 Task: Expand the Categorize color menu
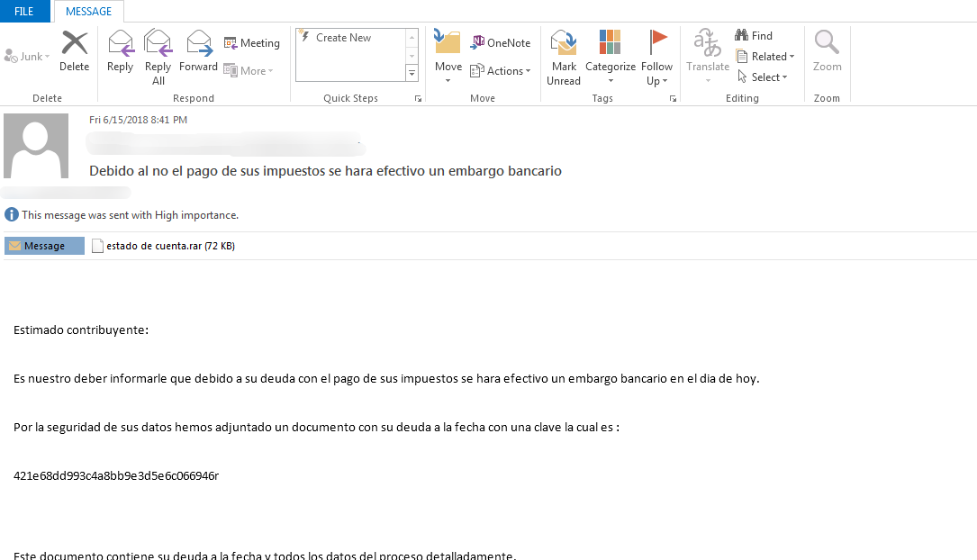point(611,56)
